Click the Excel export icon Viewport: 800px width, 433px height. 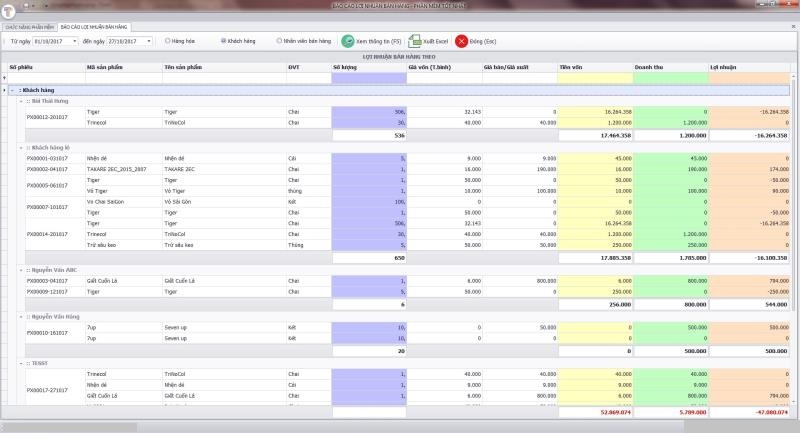point(415,42)
